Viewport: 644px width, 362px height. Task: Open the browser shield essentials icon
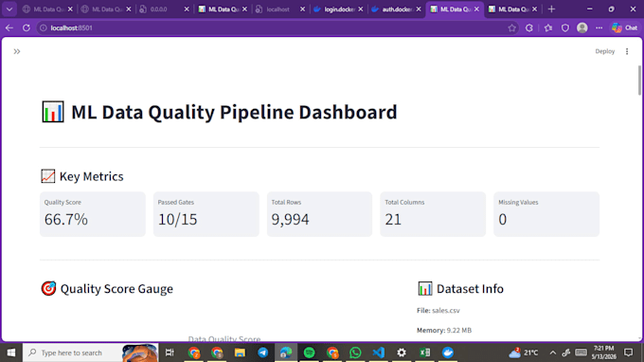tap(565, 27)
